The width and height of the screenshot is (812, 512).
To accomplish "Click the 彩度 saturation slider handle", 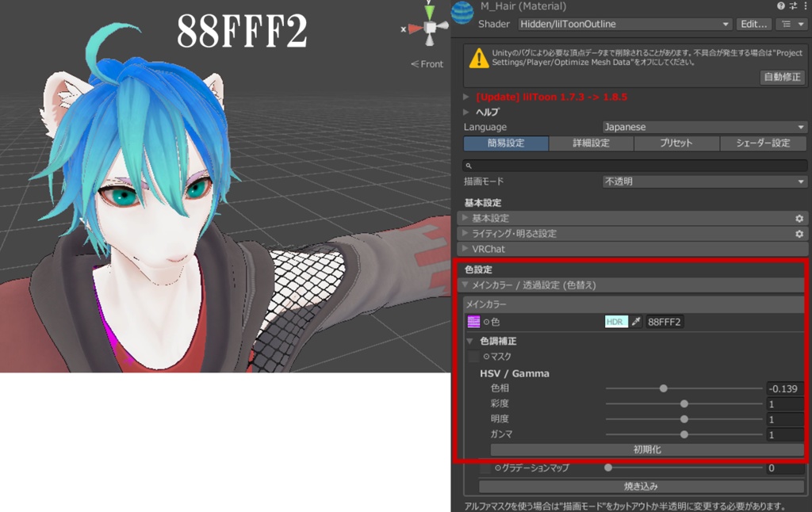I will click(x=684, y=403).
